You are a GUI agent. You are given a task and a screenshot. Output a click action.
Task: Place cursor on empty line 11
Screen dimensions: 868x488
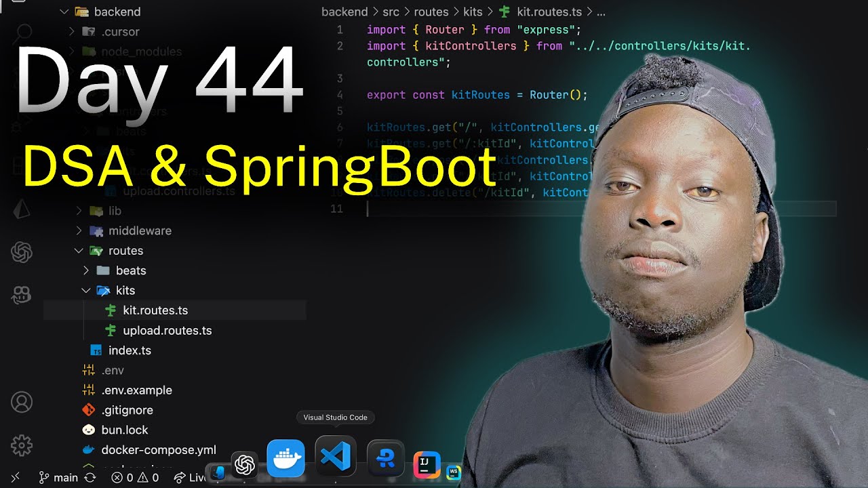[x=601, y=209]
